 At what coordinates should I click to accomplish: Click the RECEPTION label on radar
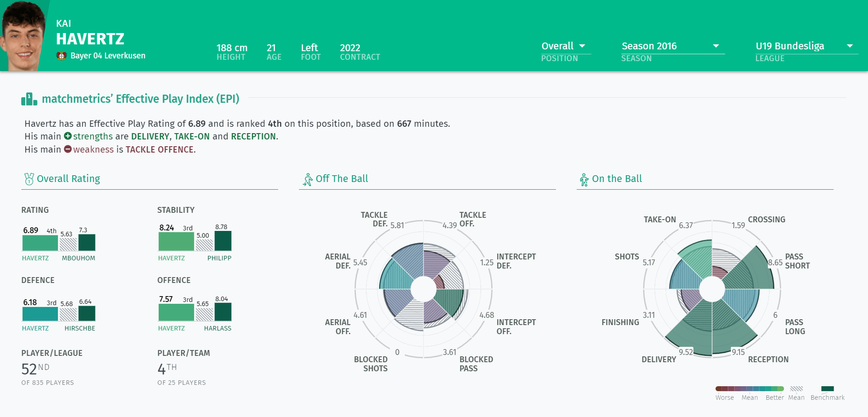(x=768, y=359)
